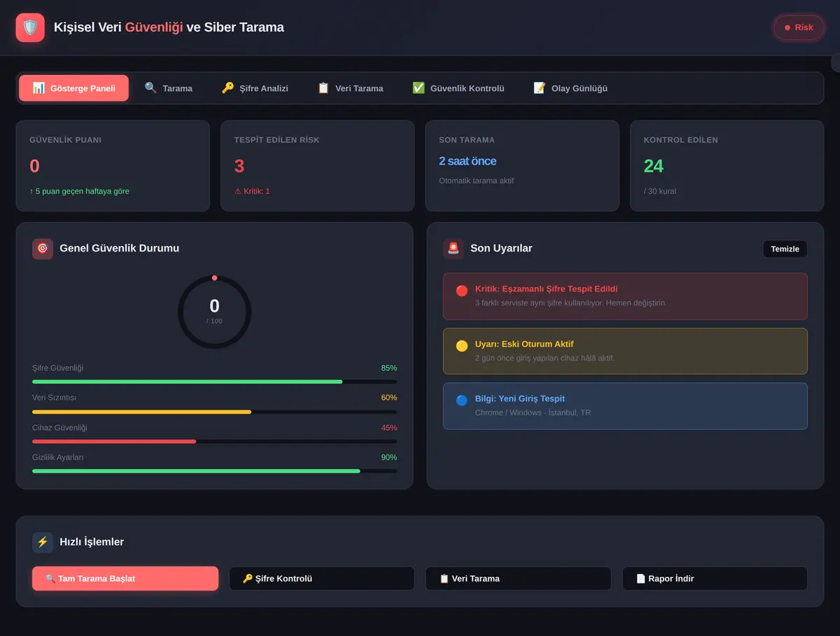
Task: Click the Şifre Güvenliği progress bar
Action: pyautogui.click(x=214, y=382)
